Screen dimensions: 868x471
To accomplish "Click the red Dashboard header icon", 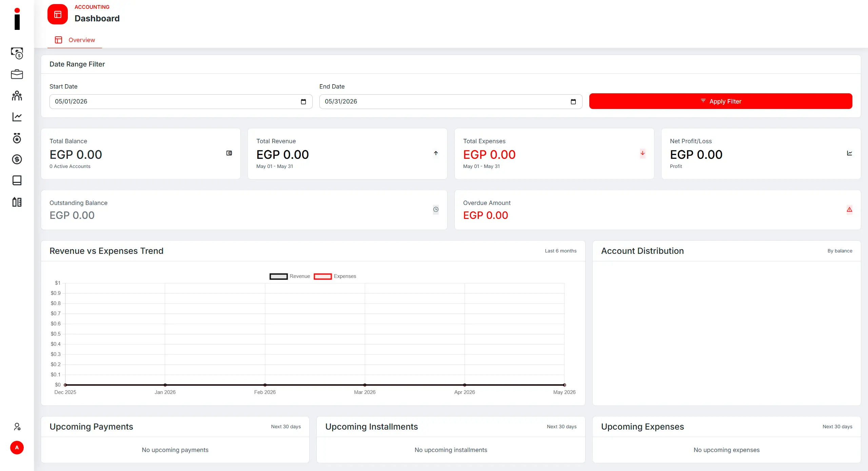I will pyautogui.click(x=58, y=14).
